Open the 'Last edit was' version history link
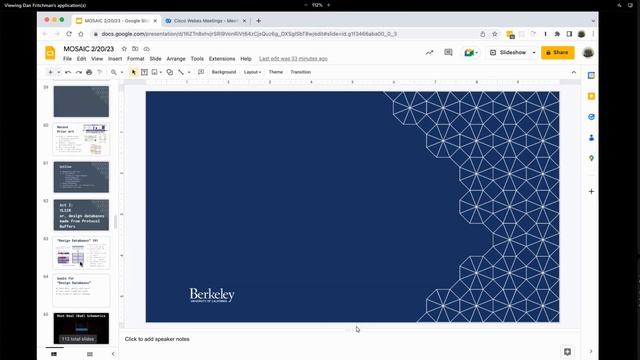 tap(293, 59)
